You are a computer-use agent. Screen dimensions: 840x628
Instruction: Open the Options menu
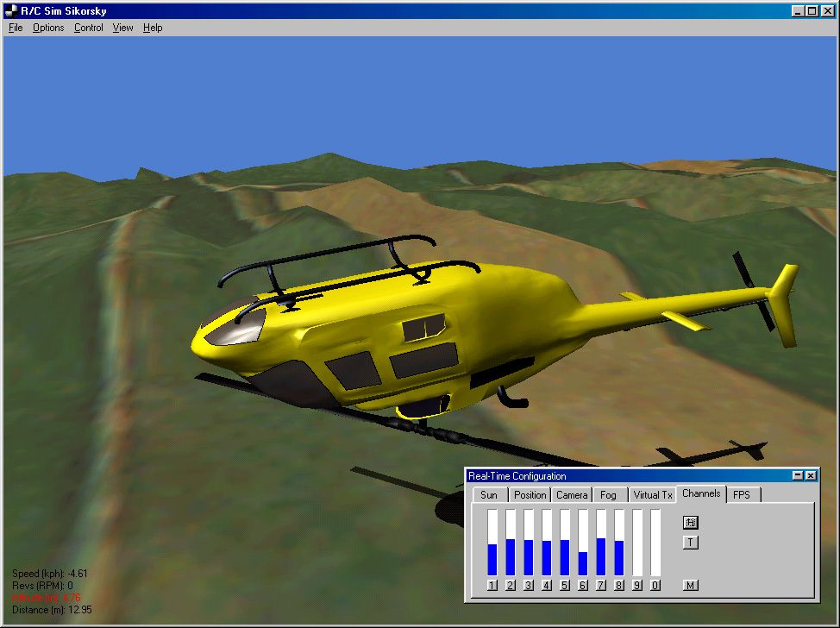click(47, 28)
